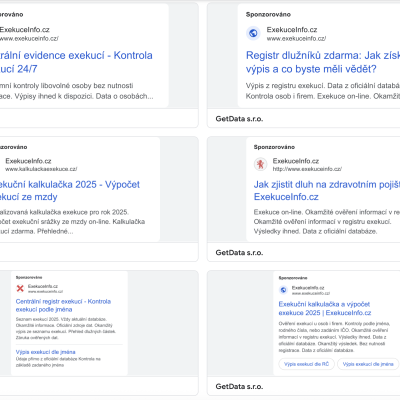Image resolution: width=400 pixels, height=400 pixels.
Task: Select GetData s.r.o. label under bottom-right ad
Action: point(239,387)
